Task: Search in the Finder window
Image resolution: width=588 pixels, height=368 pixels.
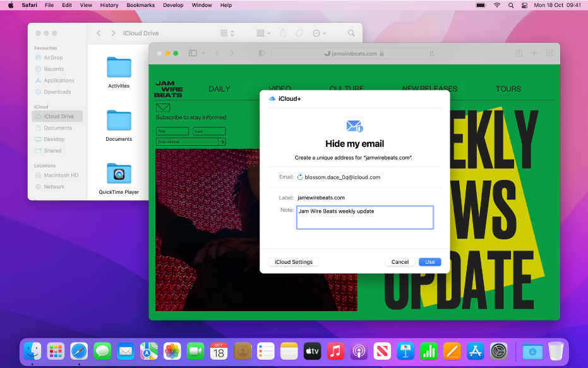Action: click(351, 33)
